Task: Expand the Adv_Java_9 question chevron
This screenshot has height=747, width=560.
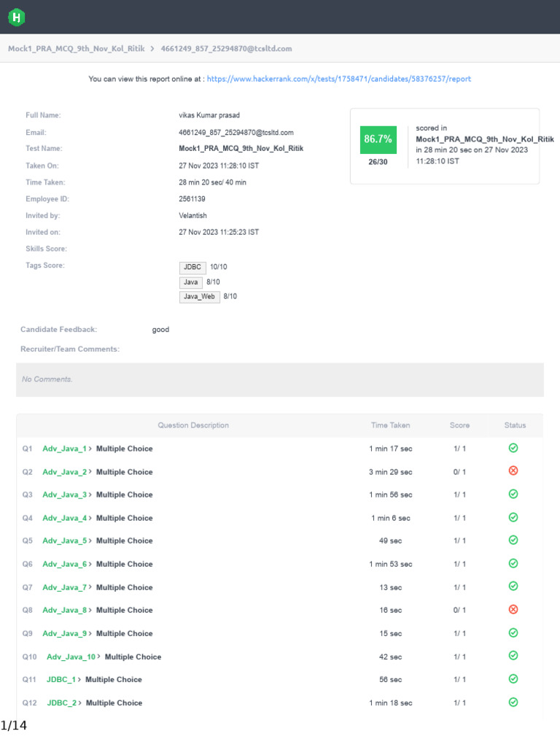Action: 90,633
